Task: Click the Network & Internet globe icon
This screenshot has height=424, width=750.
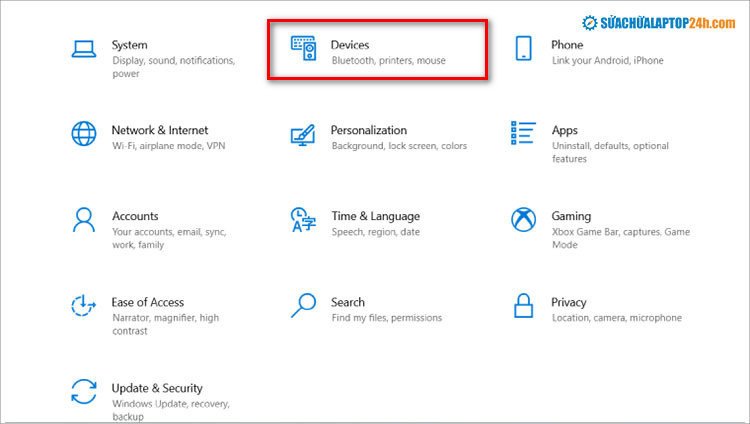Action: 84,134
